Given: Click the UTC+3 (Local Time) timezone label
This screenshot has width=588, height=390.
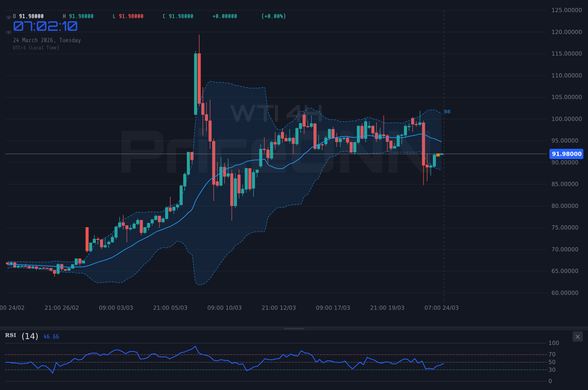Looking at the screenshot, I should [x=36, y=48].
